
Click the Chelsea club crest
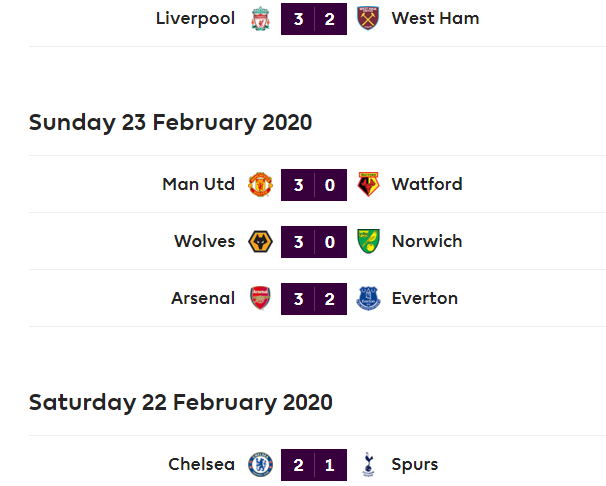click(261, 465)
